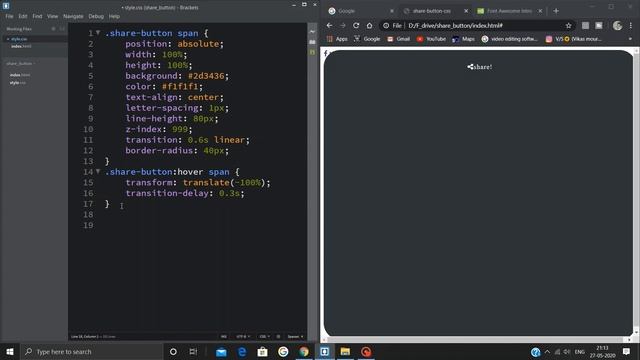Click the Chrome horizontal scrollbar
This screenshot has width=640, height=360.
click(x=476, y=340)
